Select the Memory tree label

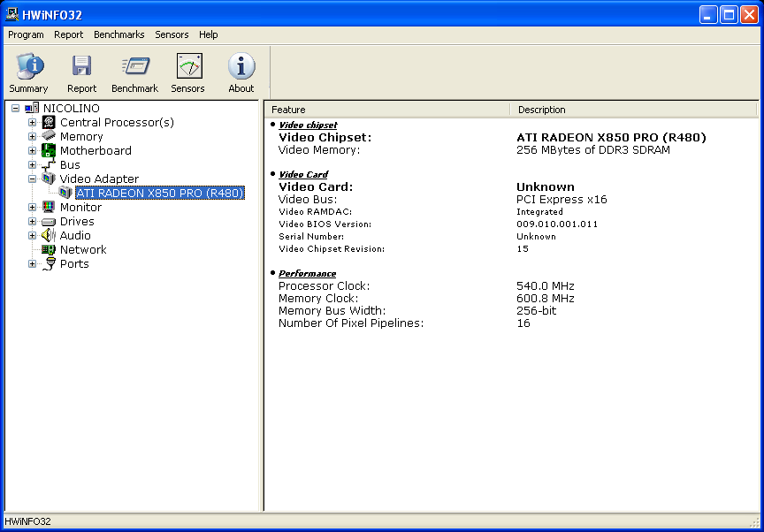click(81, 136)
